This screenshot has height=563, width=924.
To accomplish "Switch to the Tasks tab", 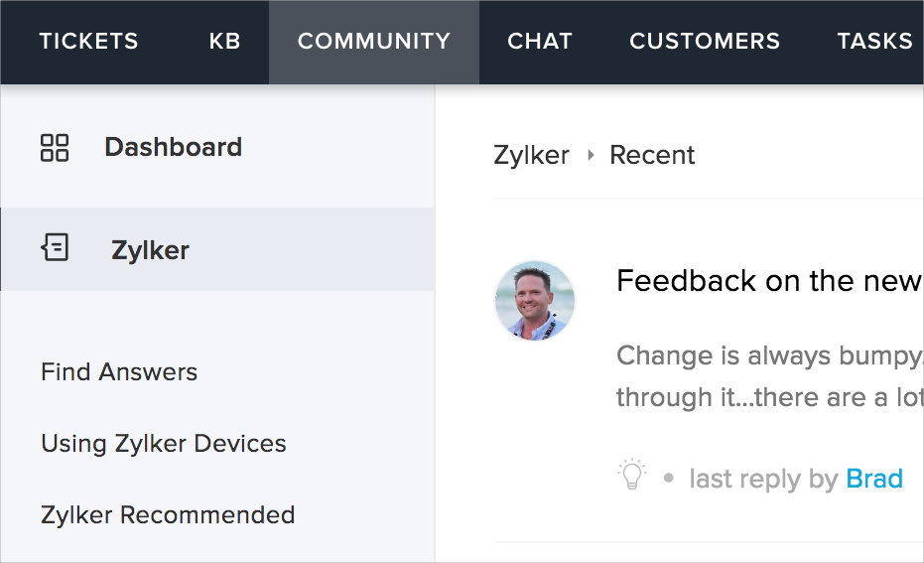I will coord(874,42).
